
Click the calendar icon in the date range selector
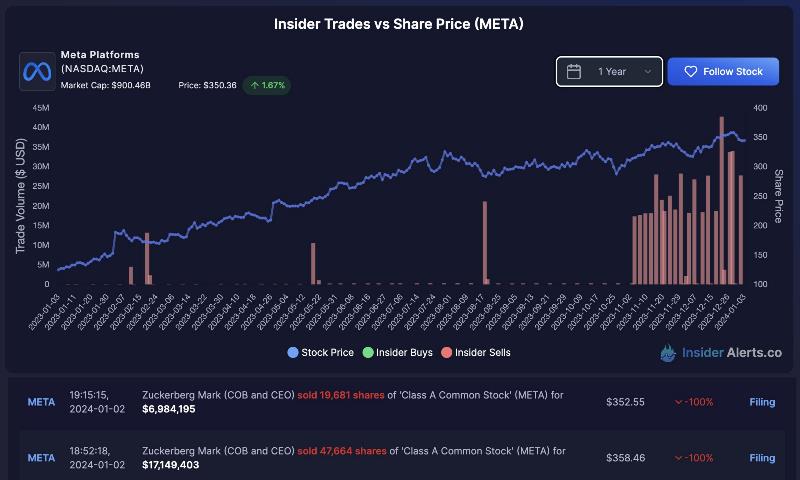[574, 72]
